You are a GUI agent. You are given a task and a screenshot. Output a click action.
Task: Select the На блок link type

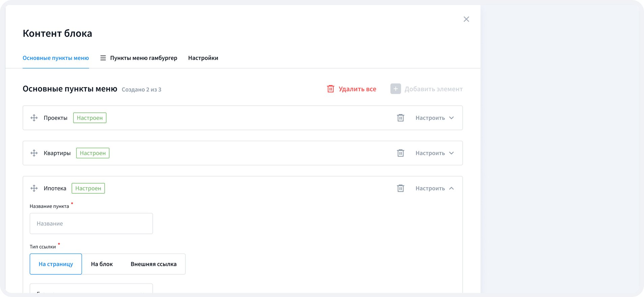(x=102, y=264)
